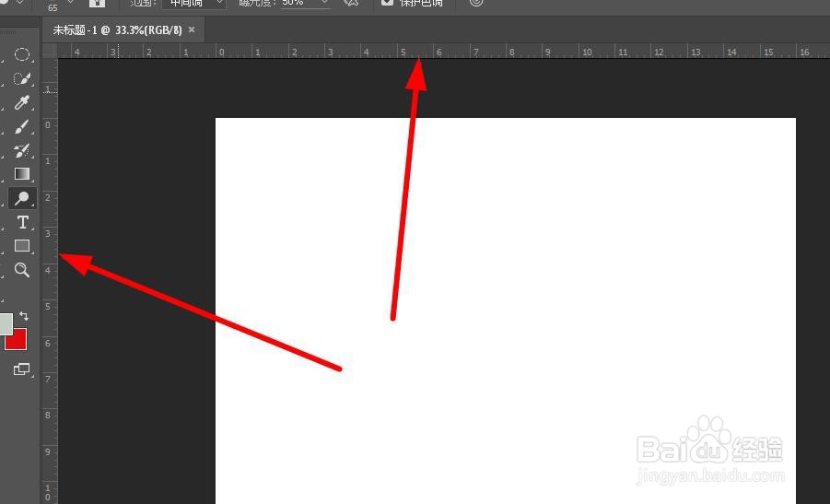
Task: Close the 未标题-1 document tab
Action: click(x=192, y=29)
